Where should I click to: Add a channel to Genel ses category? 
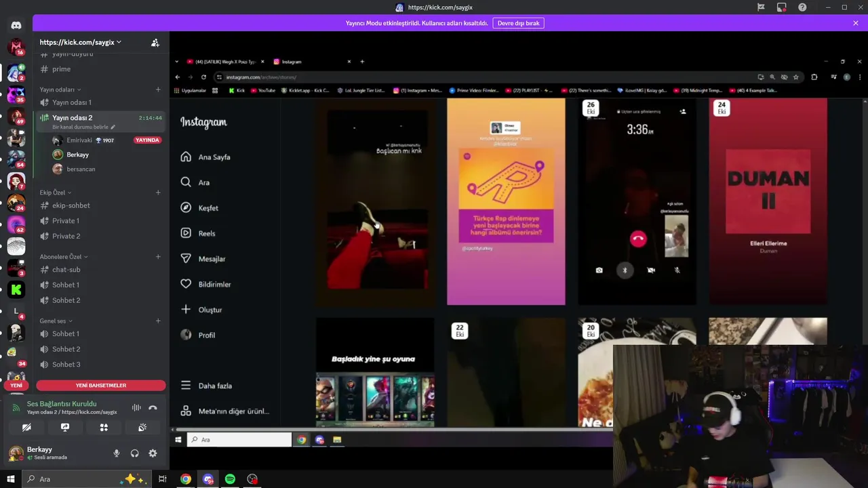coord(158,321)
